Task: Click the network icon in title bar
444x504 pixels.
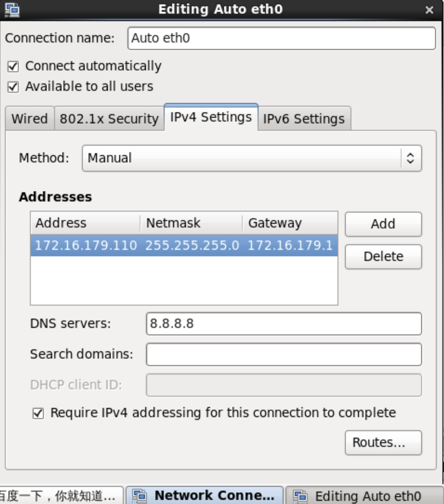Action: coord(12,9)
